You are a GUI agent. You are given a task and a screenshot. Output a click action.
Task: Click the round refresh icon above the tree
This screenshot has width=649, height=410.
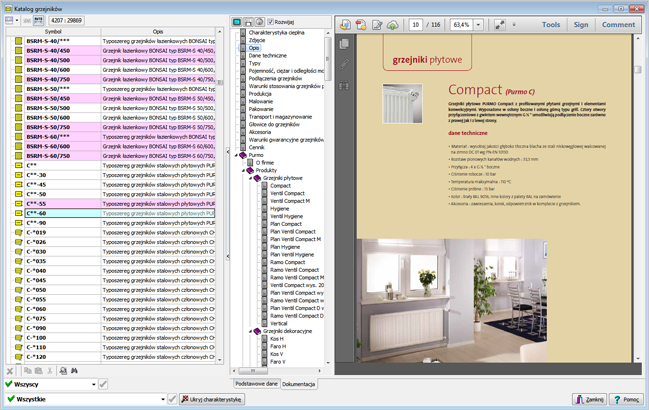259,22
